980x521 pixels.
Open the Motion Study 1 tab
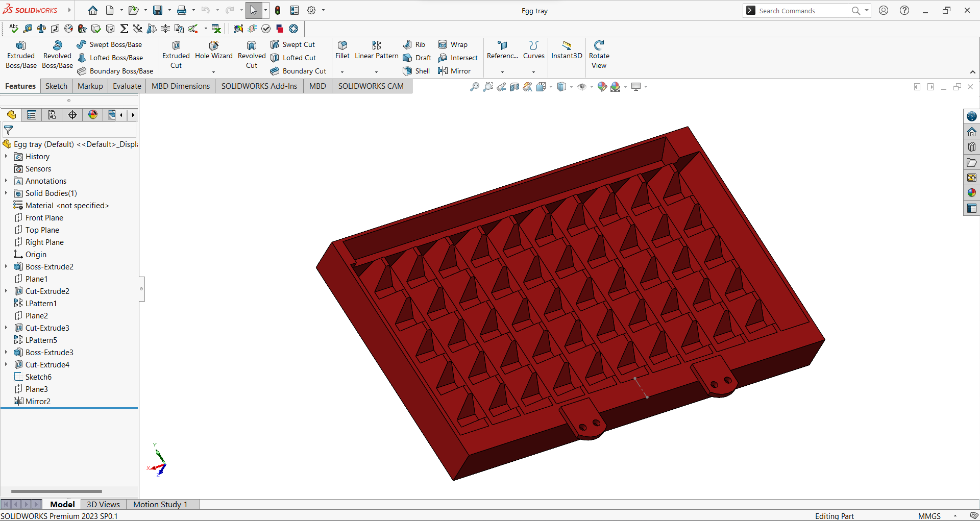click(160, 504)
